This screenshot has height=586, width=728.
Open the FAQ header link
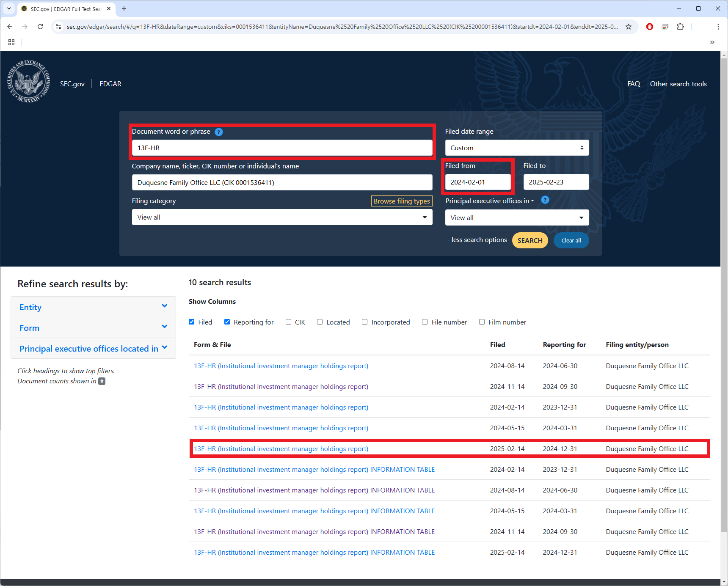tap(634, 84)
